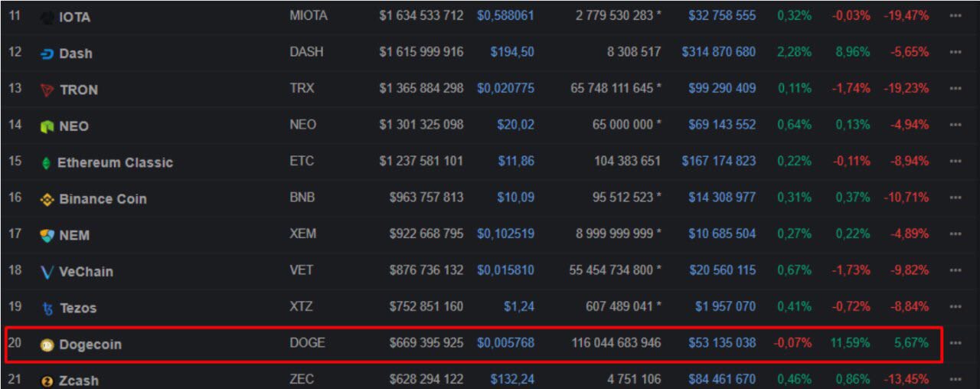Select Dogecoin market cap $669 395 925
The width and height of the screenshot is (980, 389).
tap(426, 343)
